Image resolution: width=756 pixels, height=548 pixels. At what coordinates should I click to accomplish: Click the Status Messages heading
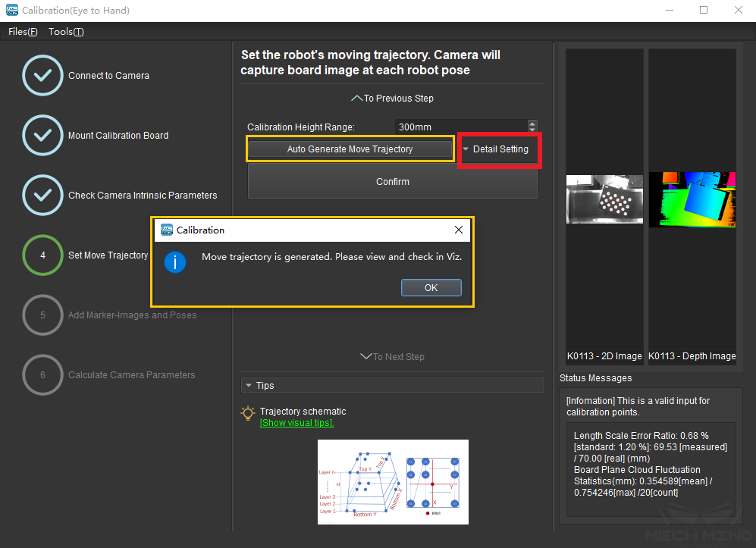(x=595, y=378)
